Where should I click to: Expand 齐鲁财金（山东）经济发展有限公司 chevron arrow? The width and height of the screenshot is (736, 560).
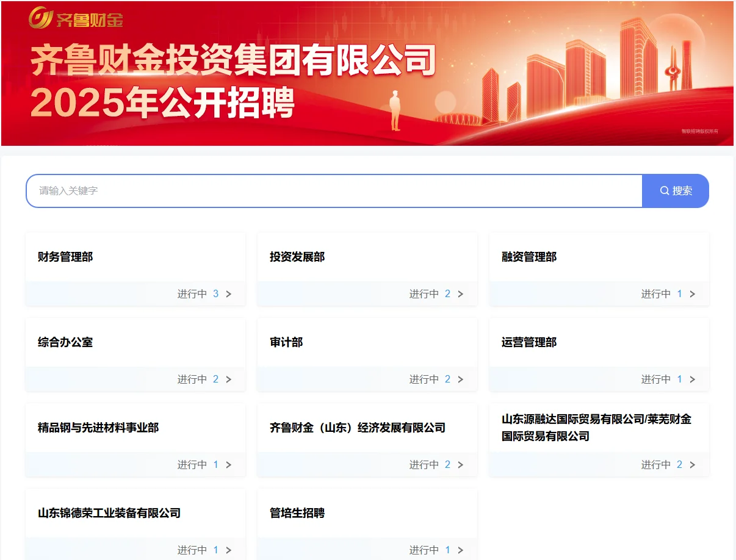[461, 465]
